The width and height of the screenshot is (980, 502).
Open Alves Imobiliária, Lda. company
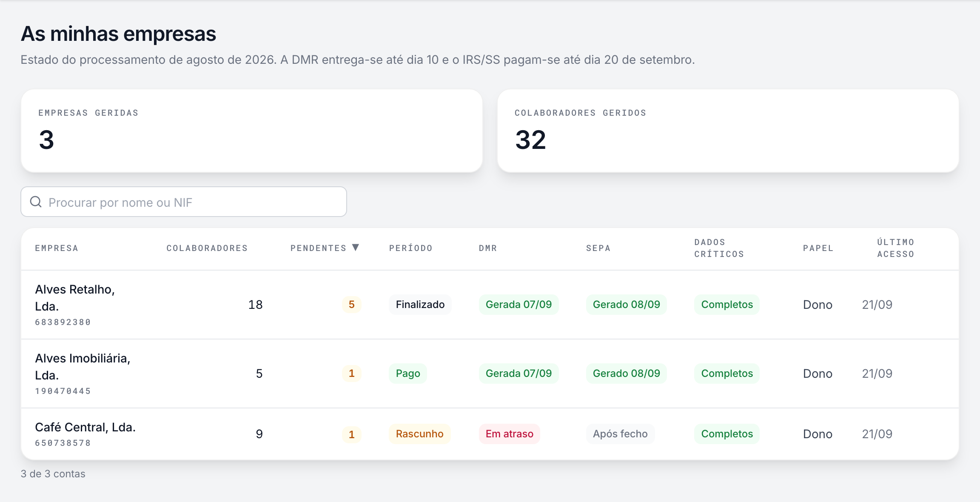coord(83,367)
